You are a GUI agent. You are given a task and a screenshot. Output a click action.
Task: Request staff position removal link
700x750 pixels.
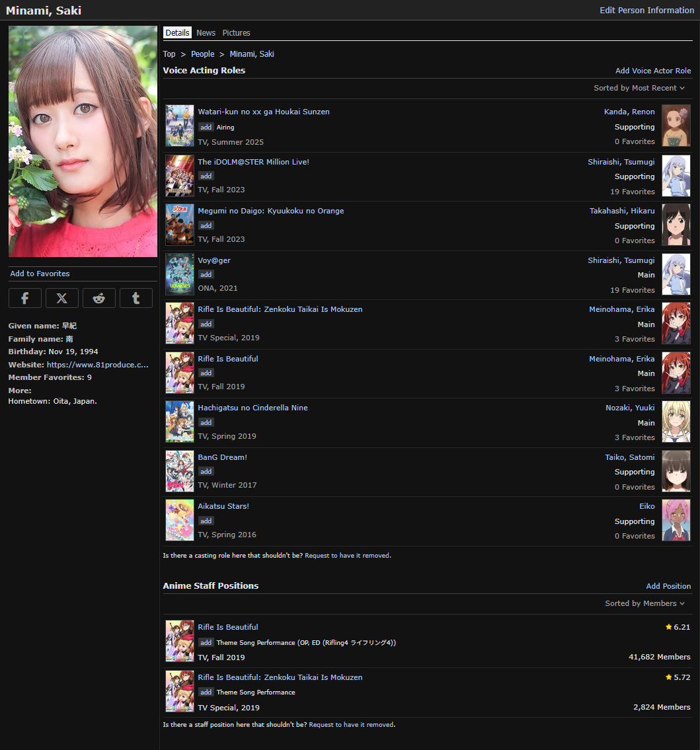coord(351,725)
